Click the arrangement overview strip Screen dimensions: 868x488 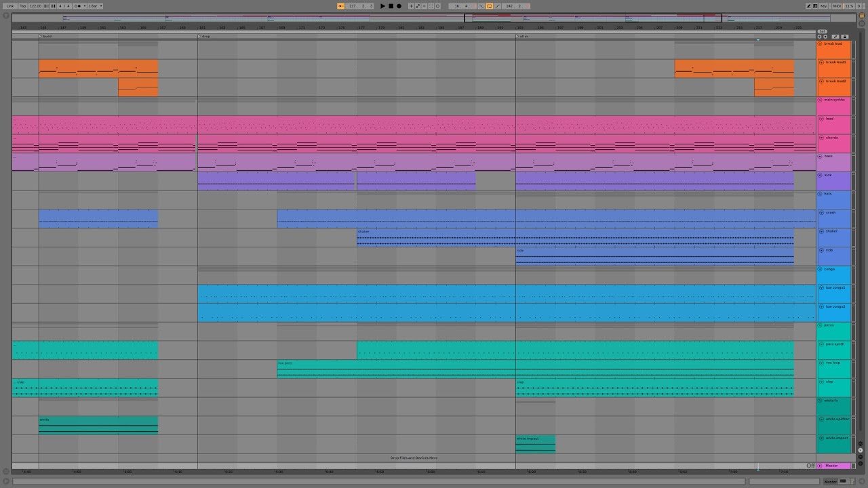pos(434,18)
